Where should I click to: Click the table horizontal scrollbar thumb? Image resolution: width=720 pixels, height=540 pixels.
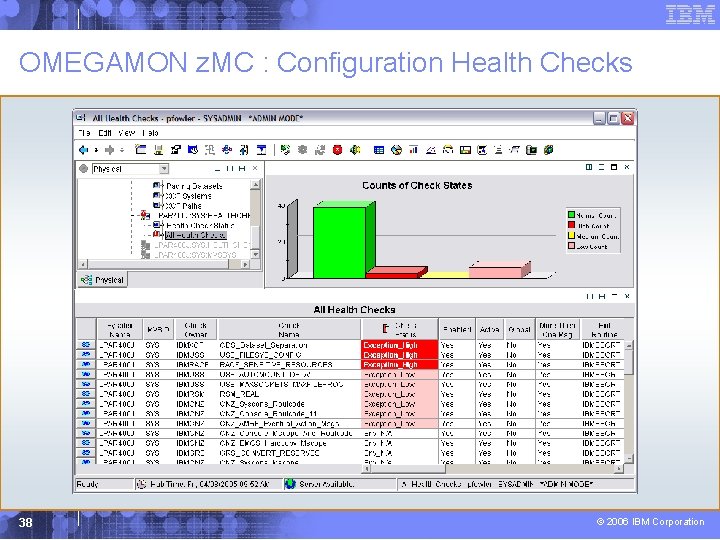point(408,469)
